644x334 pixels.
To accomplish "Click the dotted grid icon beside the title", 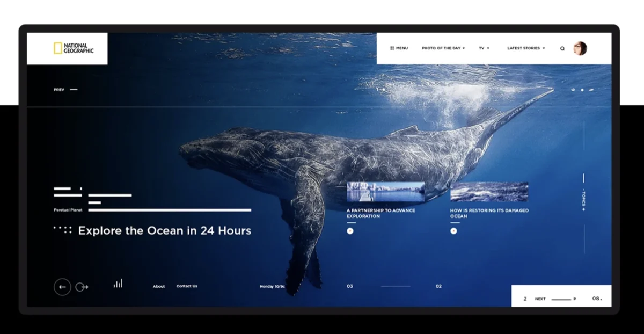I will 63,230.
